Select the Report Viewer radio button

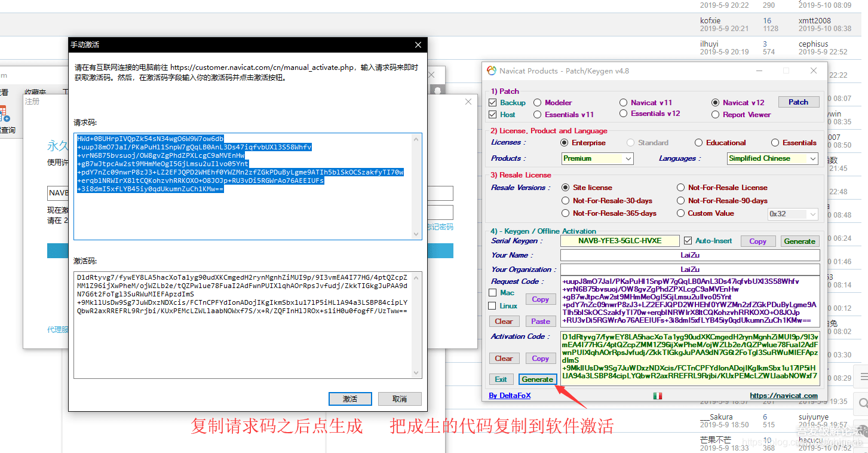point(716,115)
